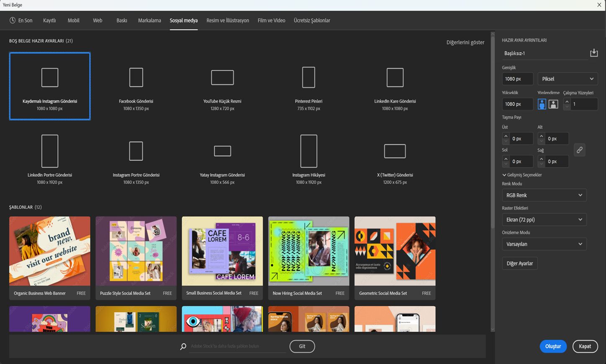Click the search magnifier icon for Adobe Stock

183,346
